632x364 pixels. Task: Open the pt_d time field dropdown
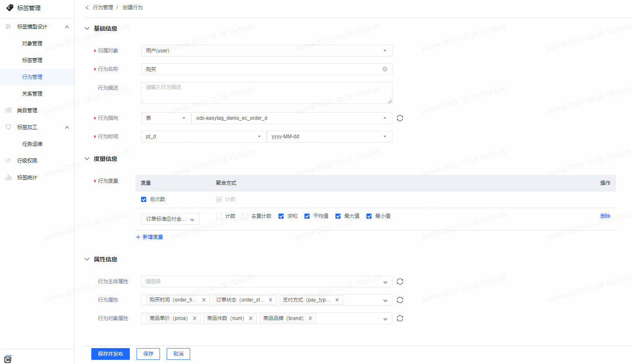[204, 137]
